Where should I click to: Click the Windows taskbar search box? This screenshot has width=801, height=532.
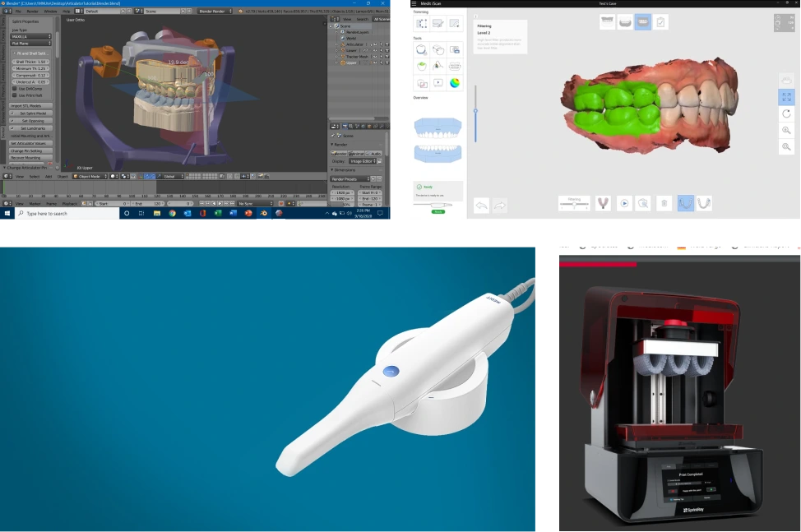(67, 214)
